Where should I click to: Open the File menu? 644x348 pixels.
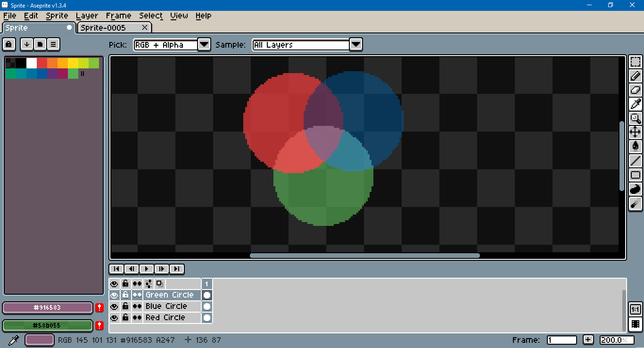9,16
